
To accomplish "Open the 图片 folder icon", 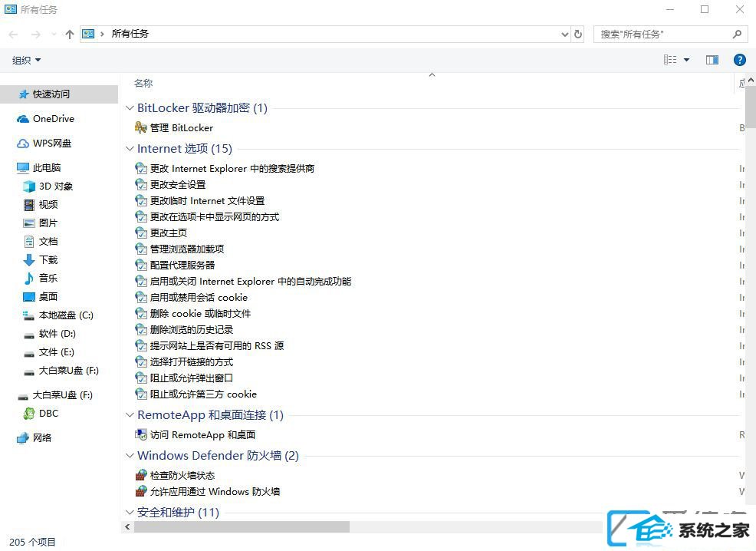I will (x=29, y=223).
